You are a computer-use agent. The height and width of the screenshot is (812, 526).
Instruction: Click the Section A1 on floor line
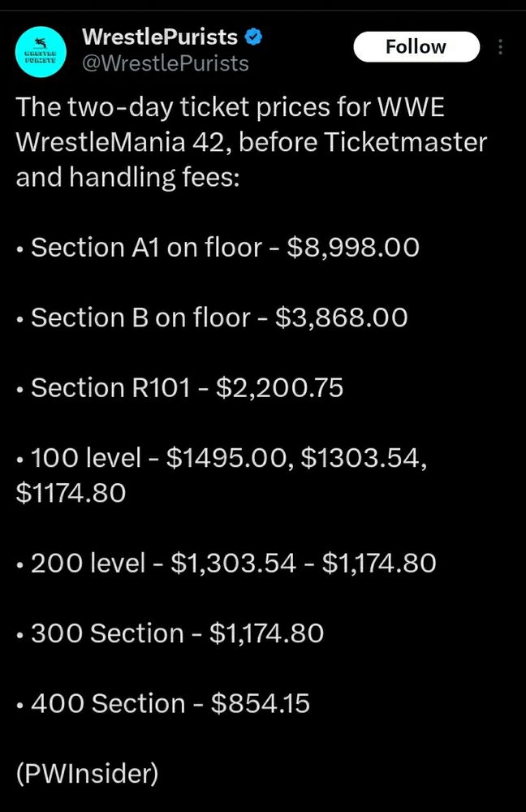click(218, 248)
